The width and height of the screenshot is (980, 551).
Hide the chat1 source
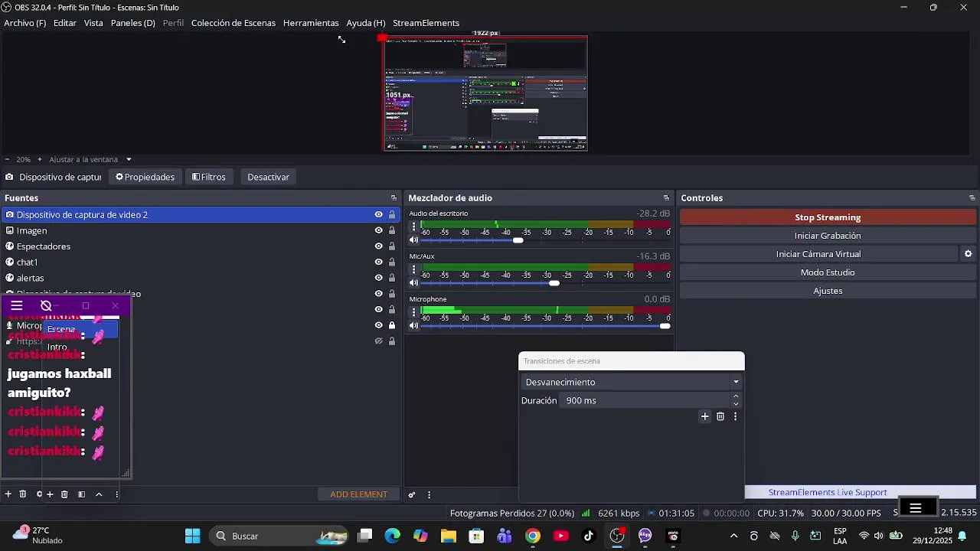(378, 262)
